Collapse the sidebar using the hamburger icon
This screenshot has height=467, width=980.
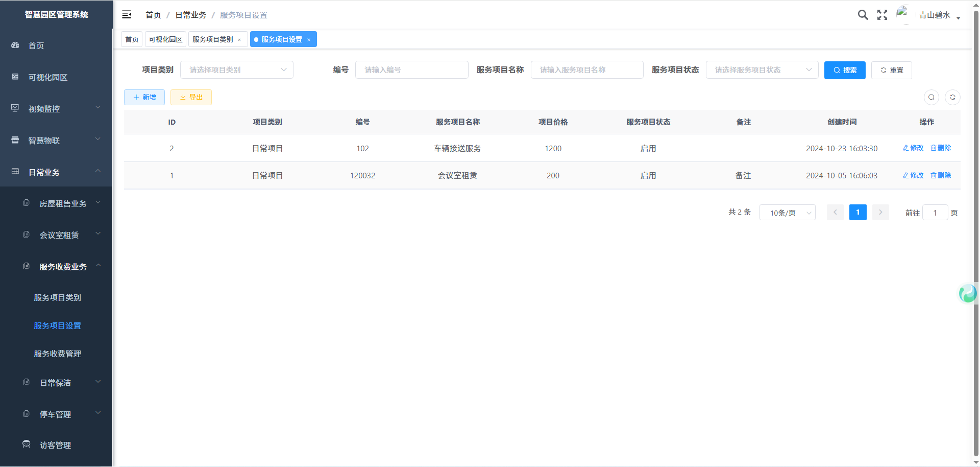coord(127,15)
